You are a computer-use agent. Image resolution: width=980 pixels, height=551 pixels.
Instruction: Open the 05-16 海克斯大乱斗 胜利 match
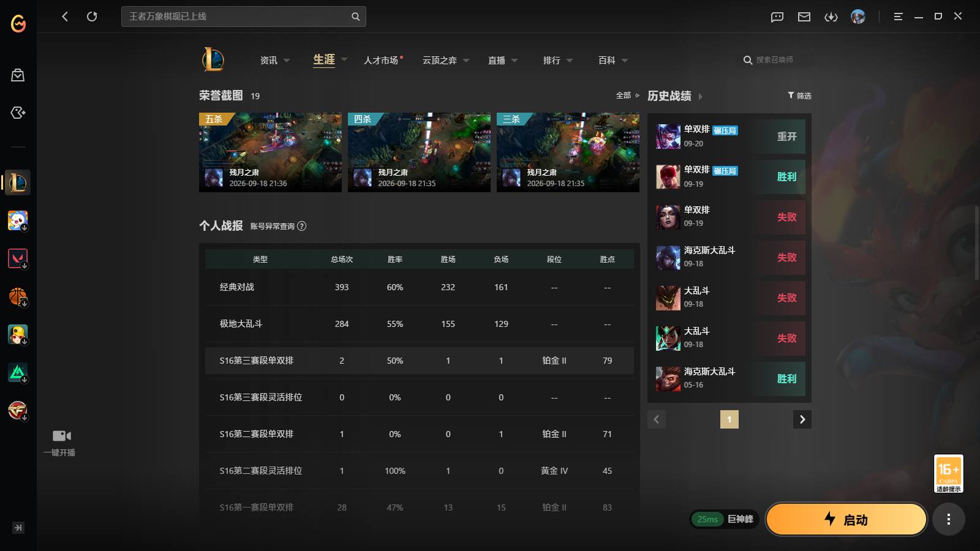[x=729, y=379]
